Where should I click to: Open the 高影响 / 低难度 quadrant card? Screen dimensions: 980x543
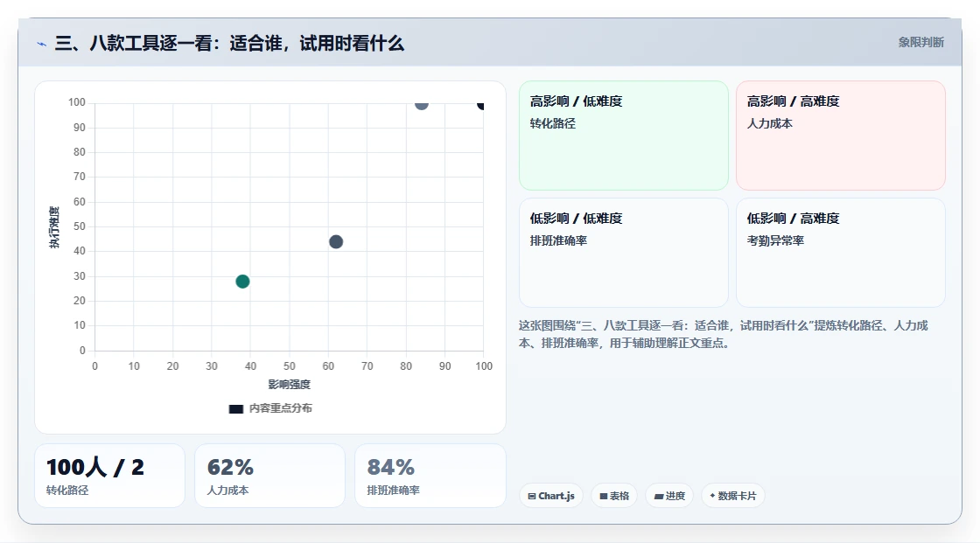click(624, 136)
